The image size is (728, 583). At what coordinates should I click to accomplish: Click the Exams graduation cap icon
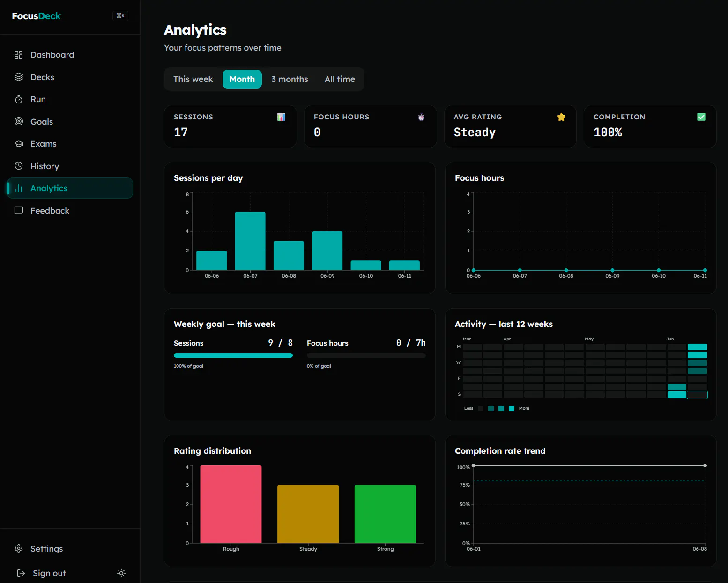[x=19, y=144]
